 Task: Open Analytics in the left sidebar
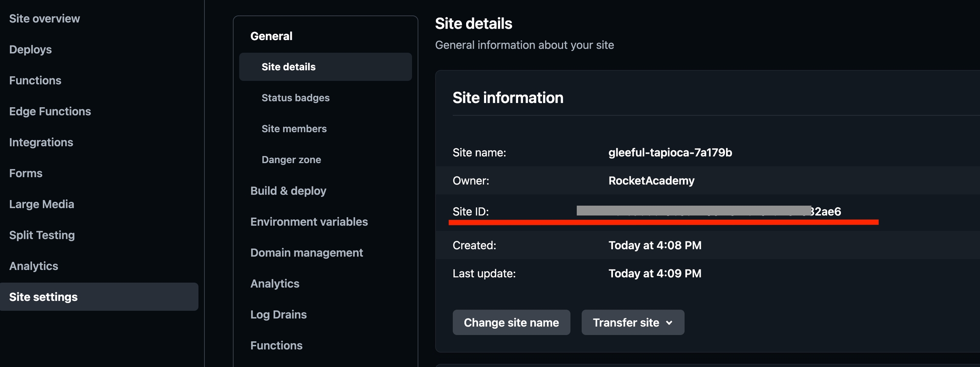pyautogui.click(x=34, y=266)
